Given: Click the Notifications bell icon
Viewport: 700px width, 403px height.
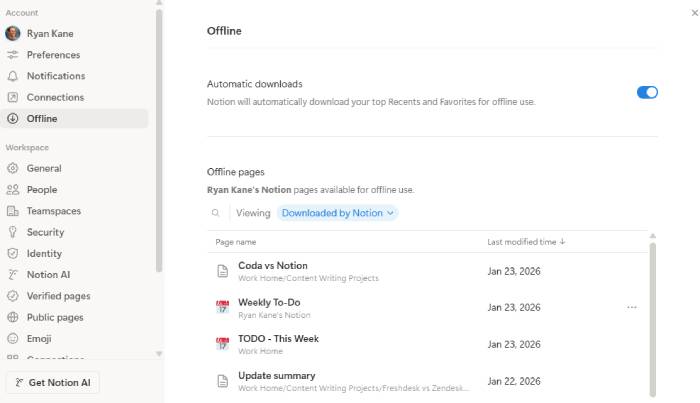Looking at the screenshot, I should pos(12,76).
